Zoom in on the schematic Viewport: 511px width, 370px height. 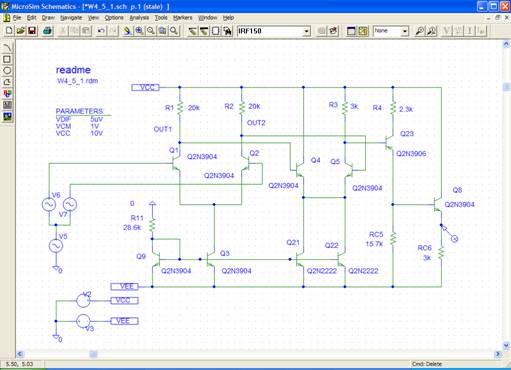pyautogui.click(x=139, y=31)
